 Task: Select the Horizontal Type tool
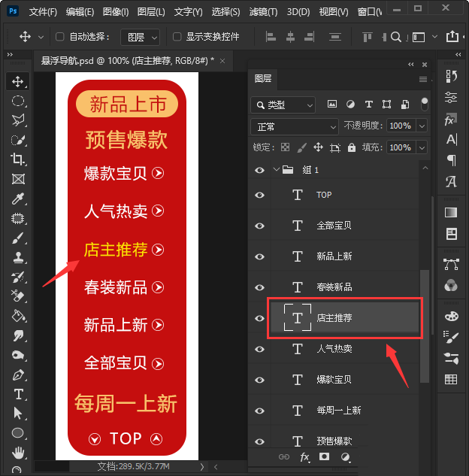(19, 394)
